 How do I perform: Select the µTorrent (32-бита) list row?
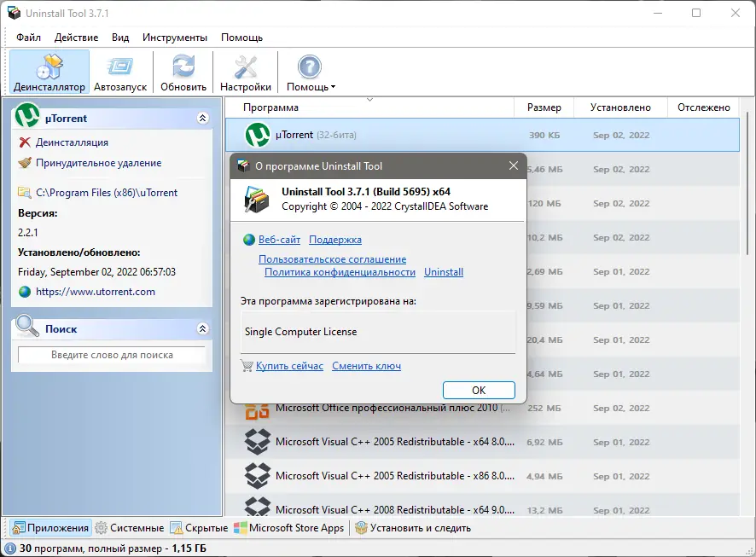(x=482, y=135)
